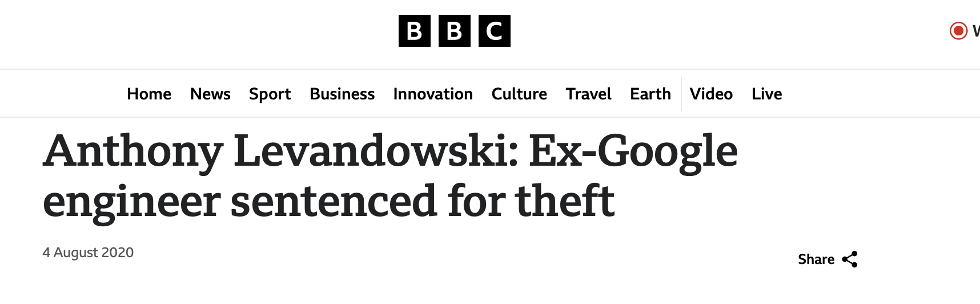Open the Innovation tab
This screenshot has width=980, height=304.
(x=433, y=94)
